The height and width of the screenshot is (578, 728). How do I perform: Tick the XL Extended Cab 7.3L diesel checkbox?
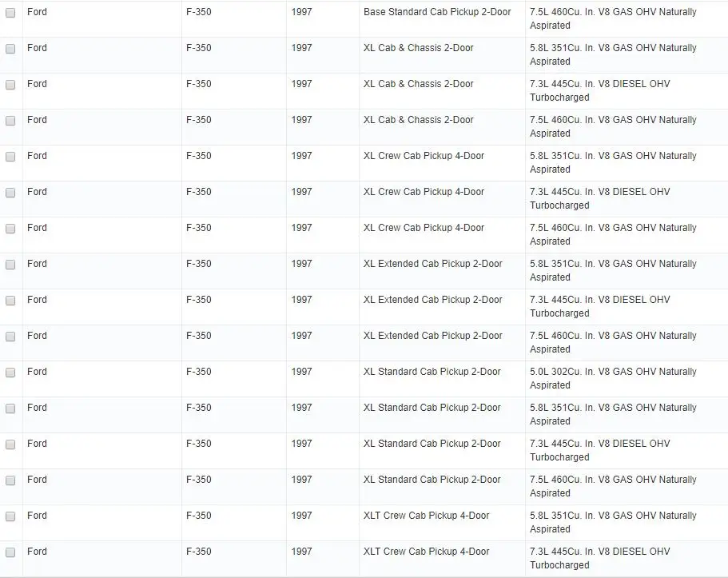pyautogui.click(x=10, y=301)
